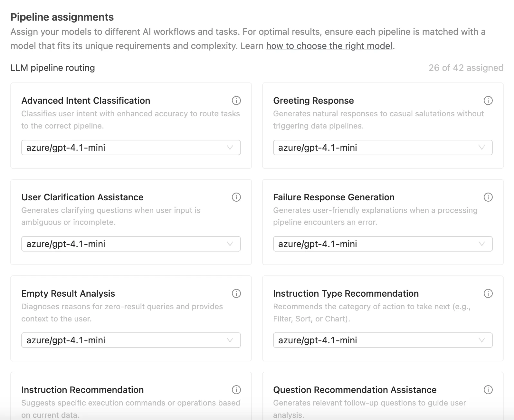Viewport: 514px width, 420px height.
Task: Click the Instruction Recommendation card title
Action: point(82,390)
